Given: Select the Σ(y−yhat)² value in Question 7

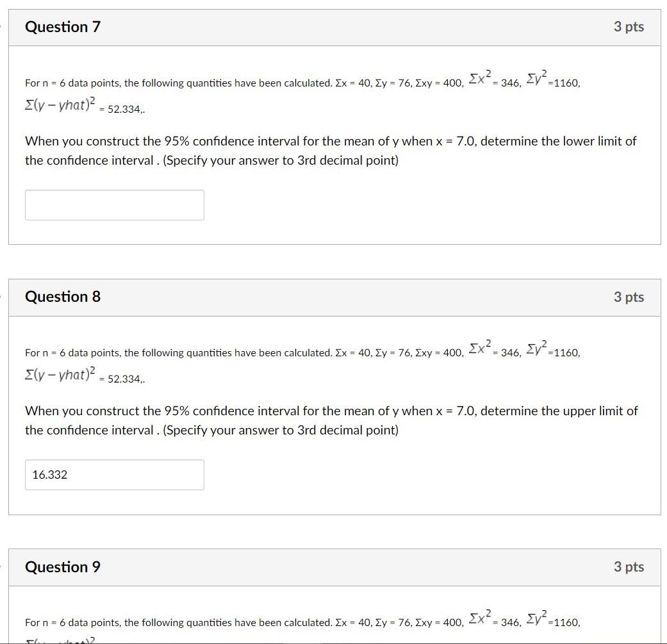Looking at the screenshot, I should (60, 106).
